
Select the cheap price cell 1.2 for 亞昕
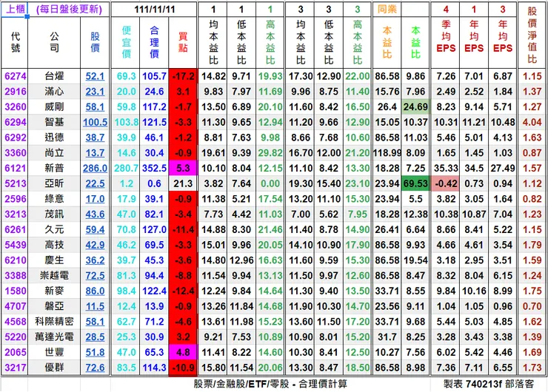click(126, 183)
